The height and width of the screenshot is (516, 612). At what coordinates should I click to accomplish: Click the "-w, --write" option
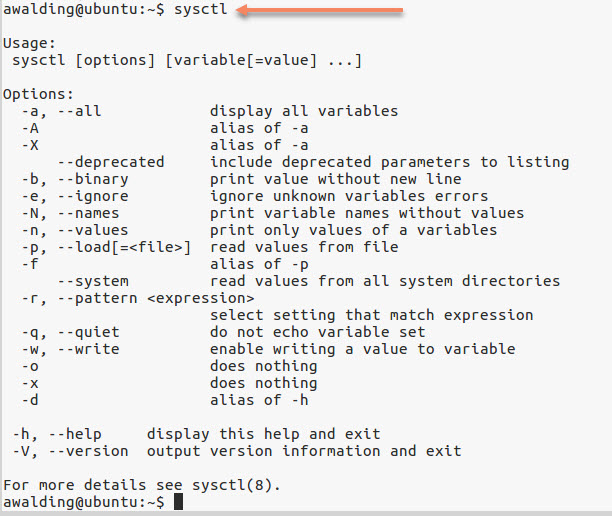coord(71,349)
